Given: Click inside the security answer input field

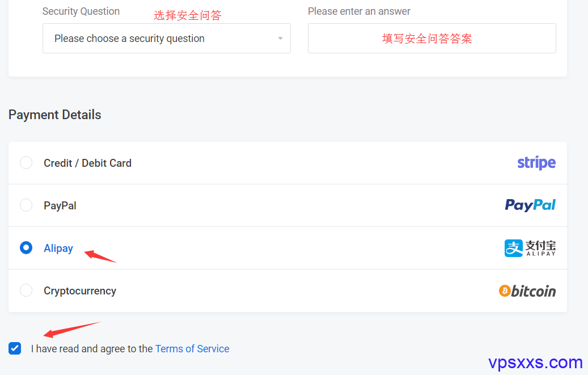Looking at the screenshot, I should click(432, 38).
